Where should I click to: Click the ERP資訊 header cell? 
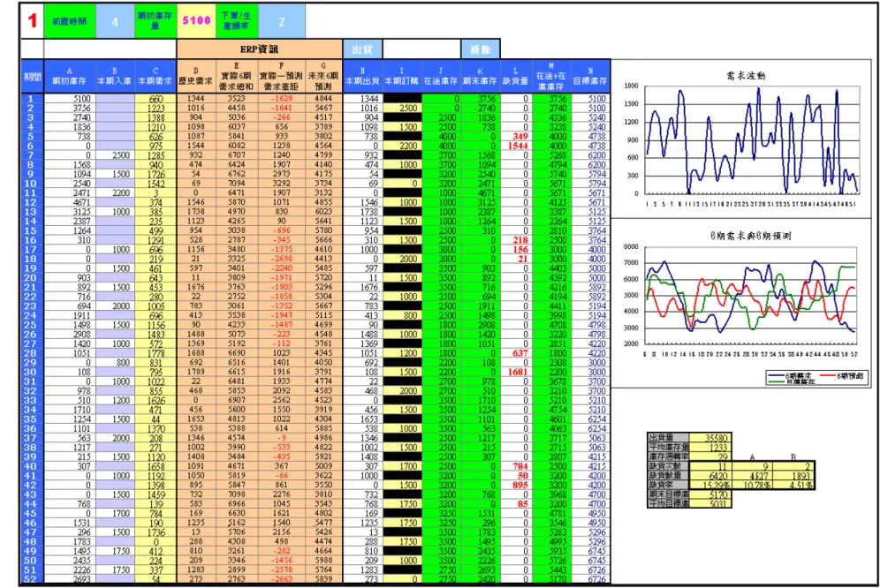[259, 49]
